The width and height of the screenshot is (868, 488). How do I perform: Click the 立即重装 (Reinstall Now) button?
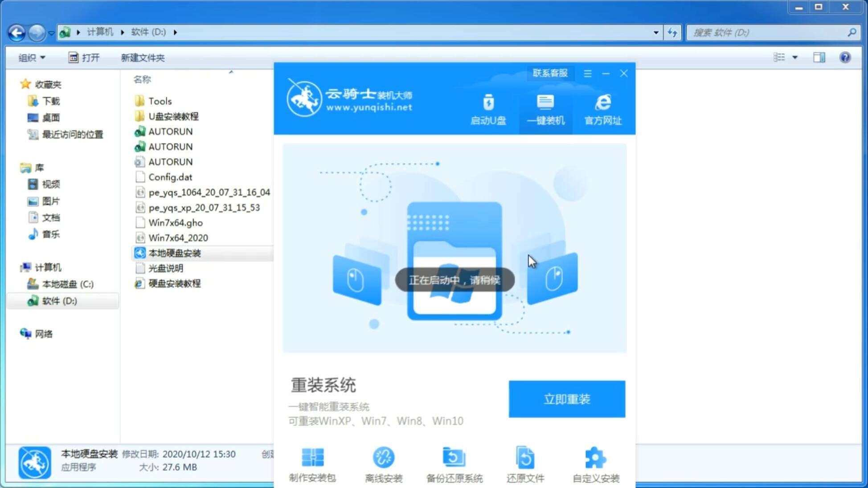[567, 398]
